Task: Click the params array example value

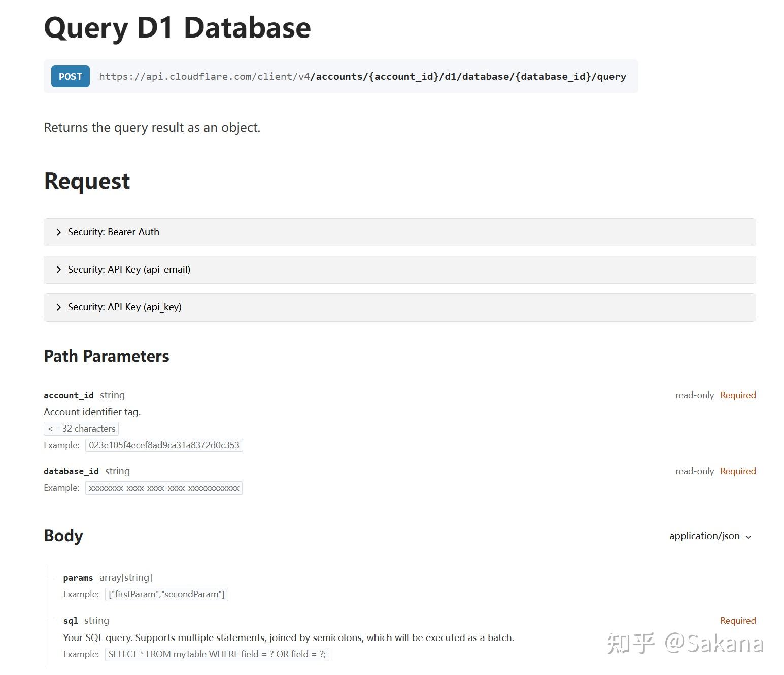Action: point(166,594)
